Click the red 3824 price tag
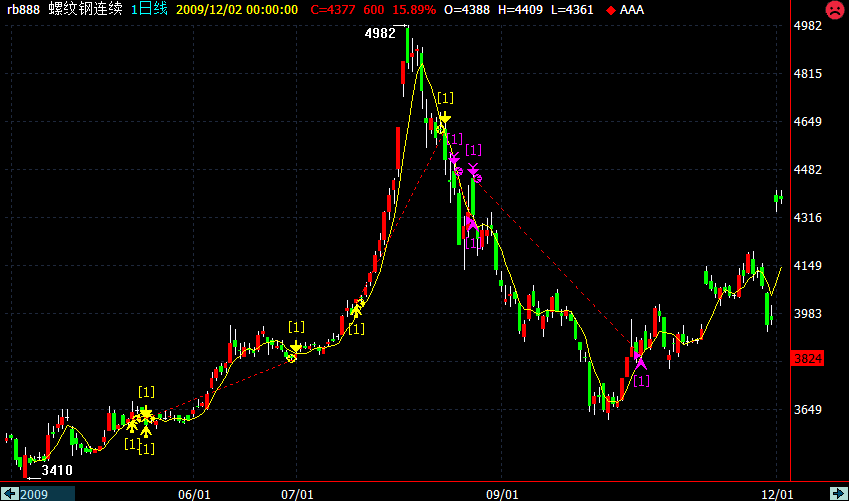This screenshot has height=501, width=849. pos(806,358)
